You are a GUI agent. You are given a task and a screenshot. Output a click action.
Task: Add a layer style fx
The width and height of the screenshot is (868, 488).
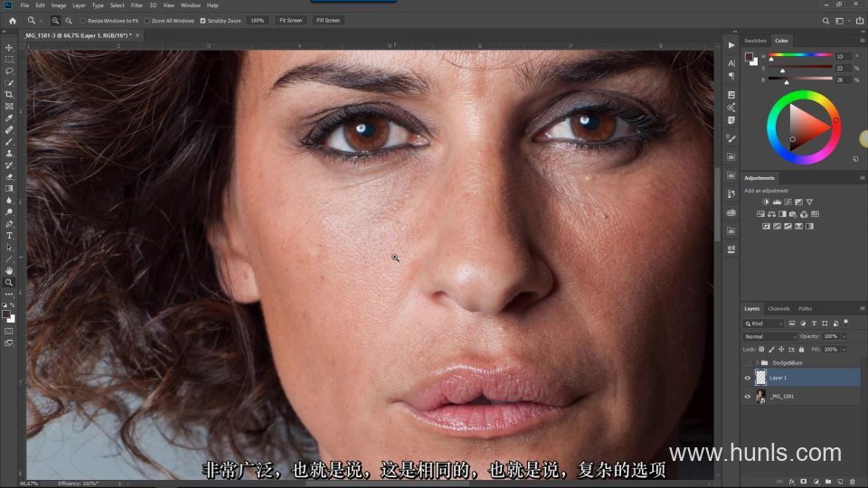(792, 482)
